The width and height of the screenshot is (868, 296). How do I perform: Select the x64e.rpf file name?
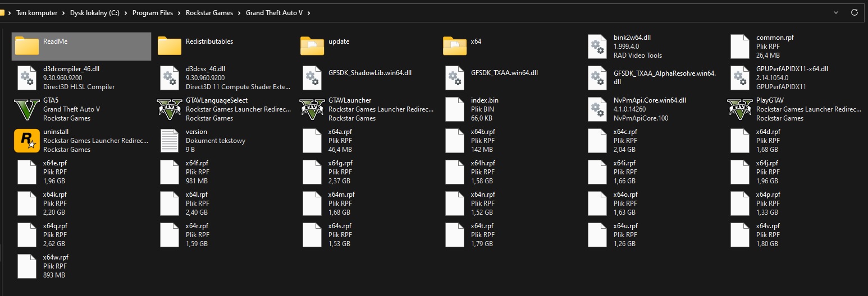coord(55,163)
